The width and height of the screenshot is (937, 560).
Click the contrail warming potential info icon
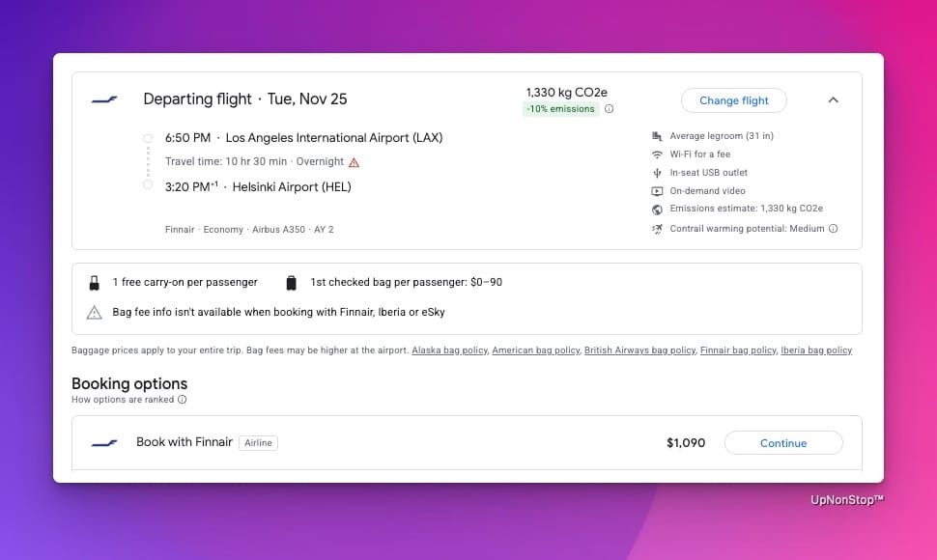[x=833, y=229]
